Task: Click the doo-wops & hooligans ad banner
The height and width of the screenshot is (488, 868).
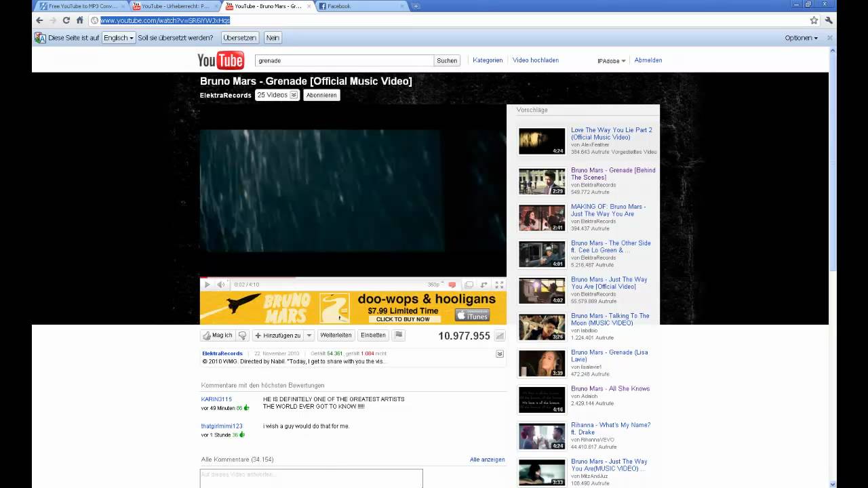Action: tap(353, 308)
